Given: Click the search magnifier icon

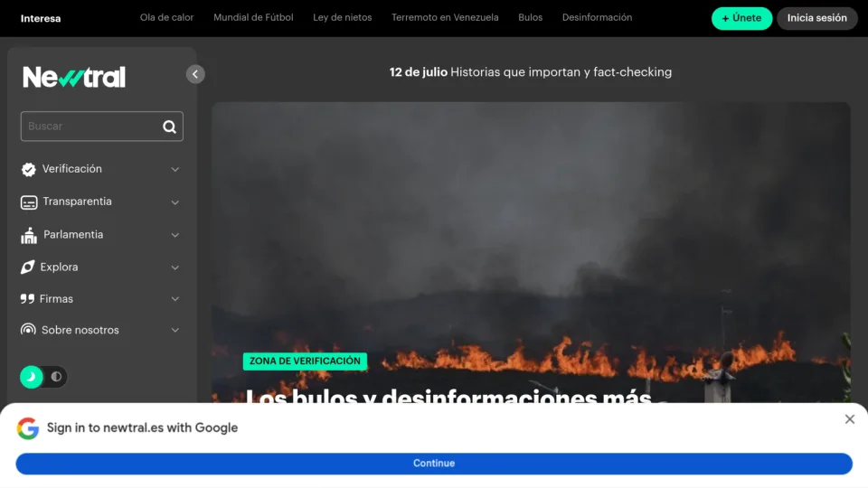Looking at the screenshot, I should (169, 127).
